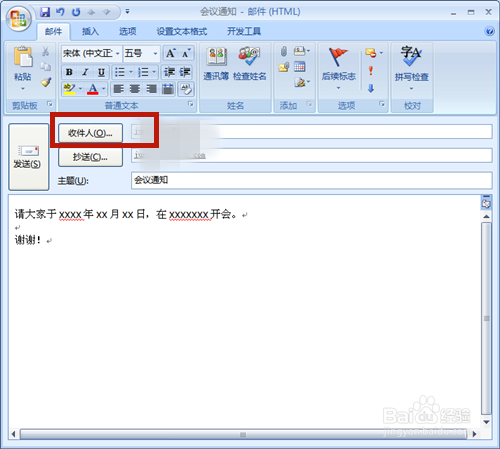Insert calendar icon in 添加 group
The width and height of the screenshot is (500, 449).
[x=300, y=67]
